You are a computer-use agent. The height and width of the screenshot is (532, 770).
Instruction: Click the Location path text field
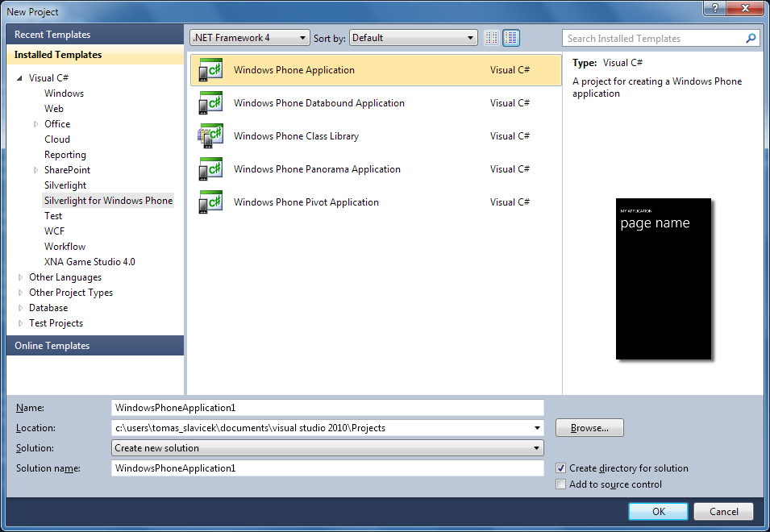point(322,428)
